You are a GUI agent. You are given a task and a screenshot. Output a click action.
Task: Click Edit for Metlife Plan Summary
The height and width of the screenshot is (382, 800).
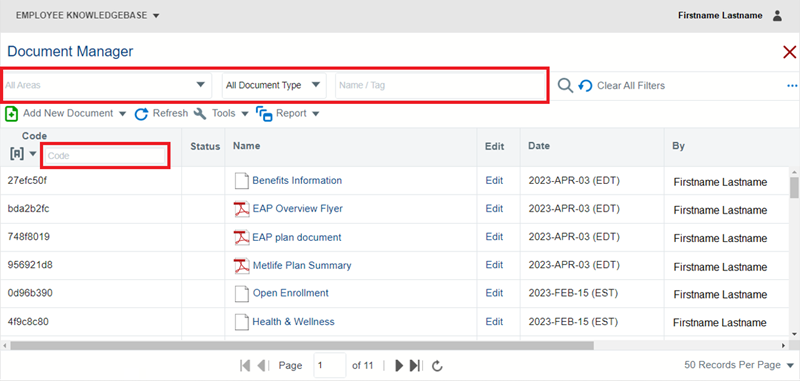click(x=494, y=265)
